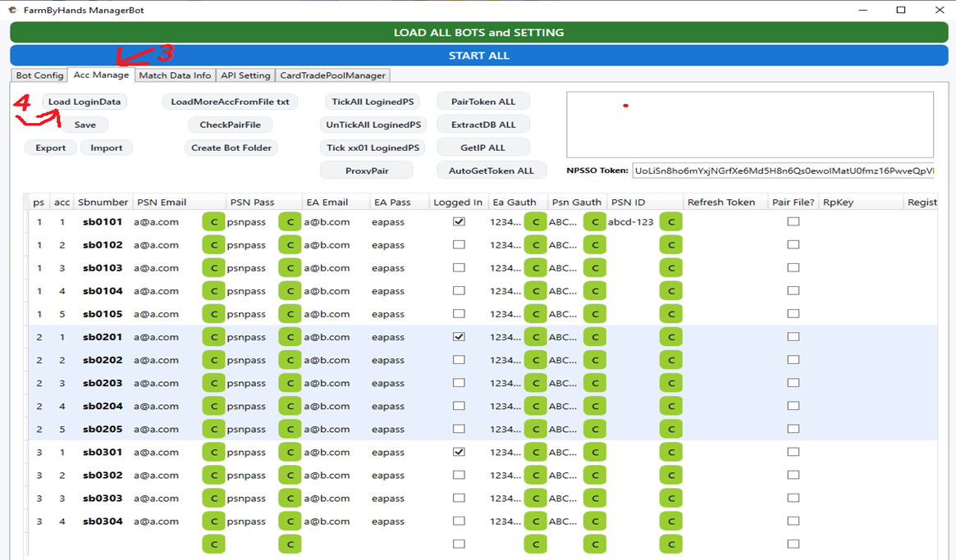
Task: Click the Import button
Action: click(106, 148)
